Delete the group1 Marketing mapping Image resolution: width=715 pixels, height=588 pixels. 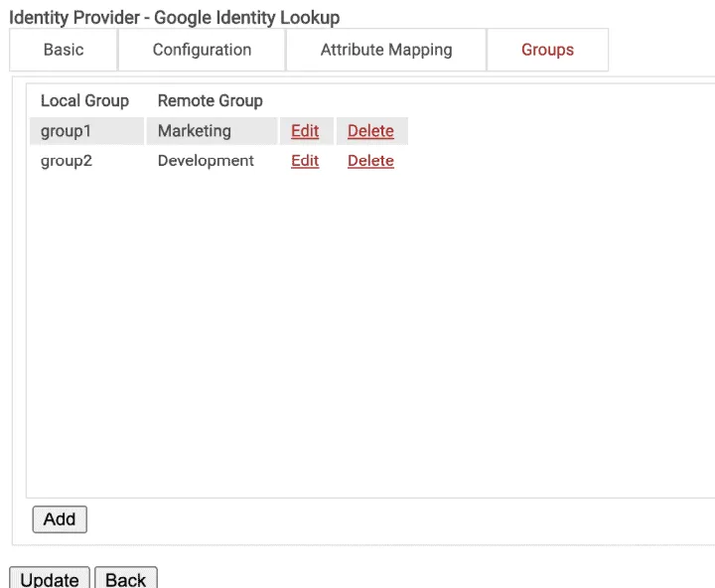[370, 131]
